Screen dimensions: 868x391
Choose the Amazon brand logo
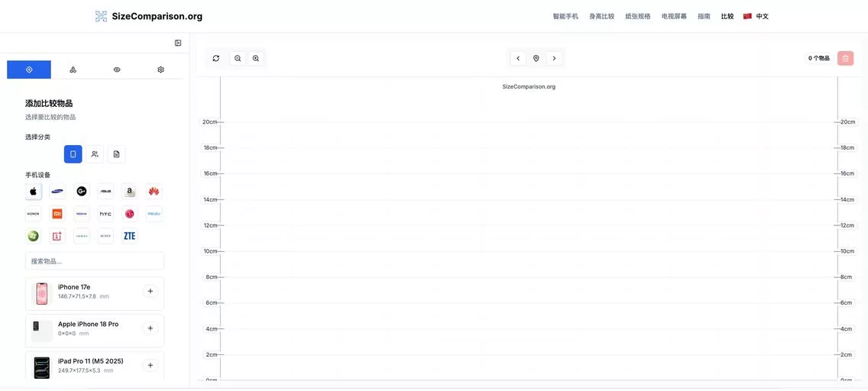coord(130,192)
